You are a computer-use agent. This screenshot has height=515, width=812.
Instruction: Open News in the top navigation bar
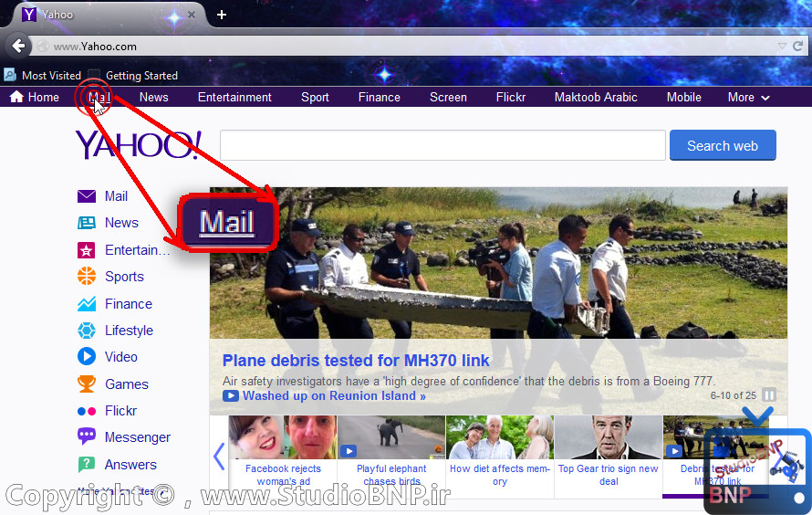(154, 97)
